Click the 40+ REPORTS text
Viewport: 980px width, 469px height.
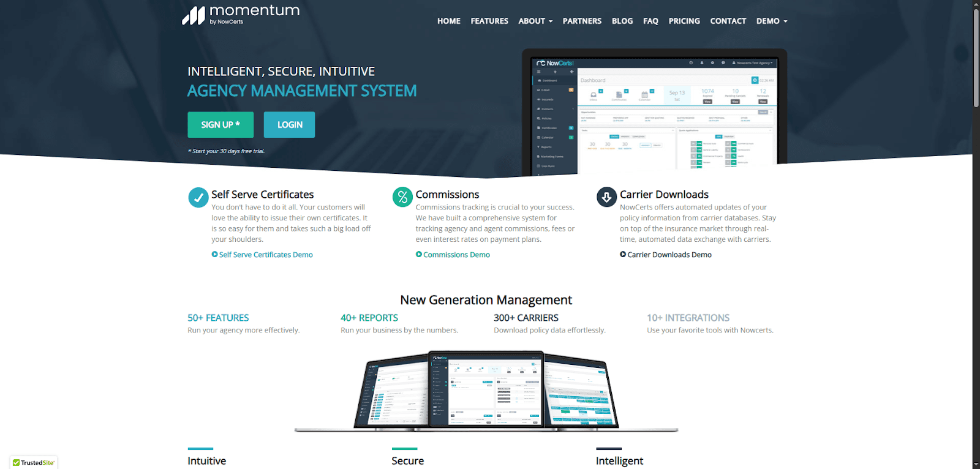[369, 318]
